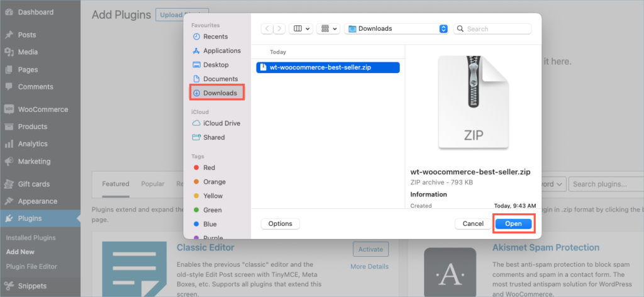This screenshot has height=297, width=644.
Task: Open Downloads location popup menu
Action: pyautogui.click(x=396, y=29)
